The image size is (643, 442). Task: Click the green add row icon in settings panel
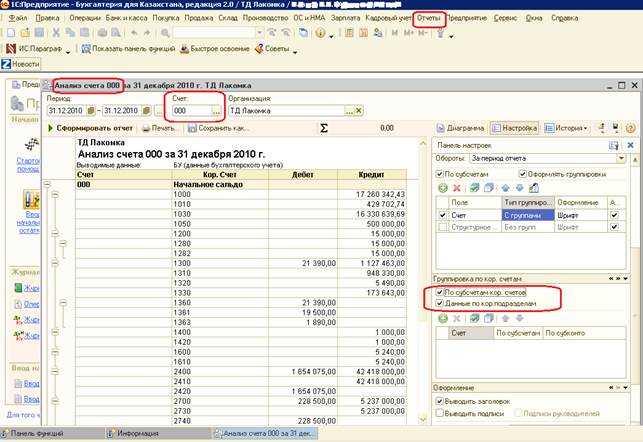pos(443,187)
